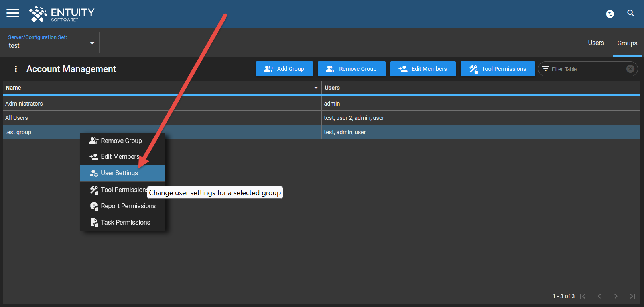644x307 pixels.
Task: Click the Remove Group toolbar button
Action: tap(352, 69)
